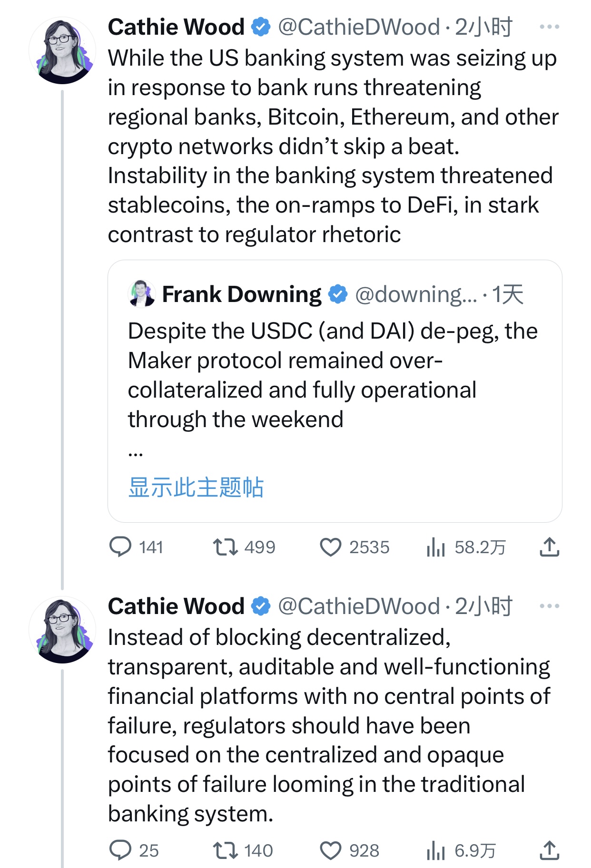
Task: Reply to the first Cathie Wood tweet
Action: tap(120, 547)
